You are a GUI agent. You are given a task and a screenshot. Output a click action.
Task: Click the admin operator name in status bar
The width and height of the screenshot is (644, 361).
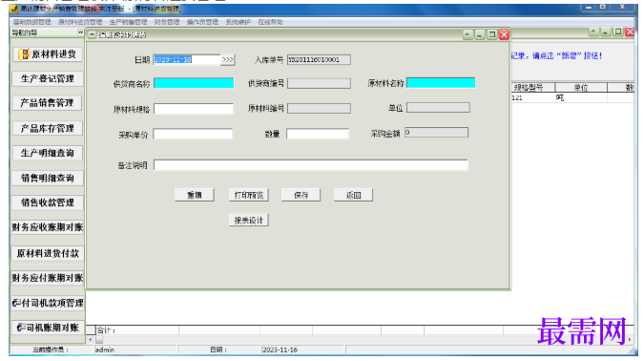coord(105,350)
